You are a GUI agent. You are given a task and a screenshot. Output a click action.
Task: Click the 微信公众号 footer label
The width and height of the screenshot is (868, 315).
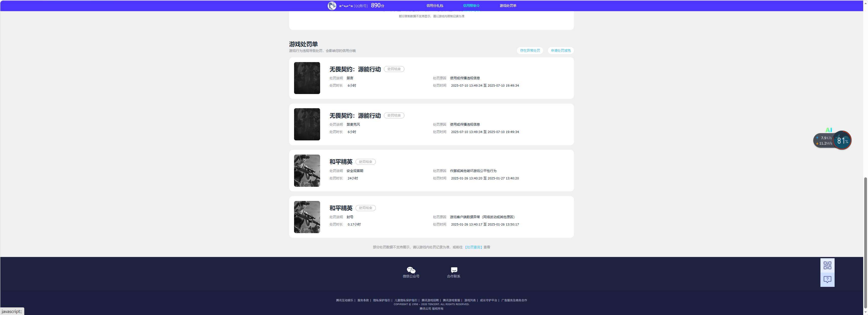(411, 276)
